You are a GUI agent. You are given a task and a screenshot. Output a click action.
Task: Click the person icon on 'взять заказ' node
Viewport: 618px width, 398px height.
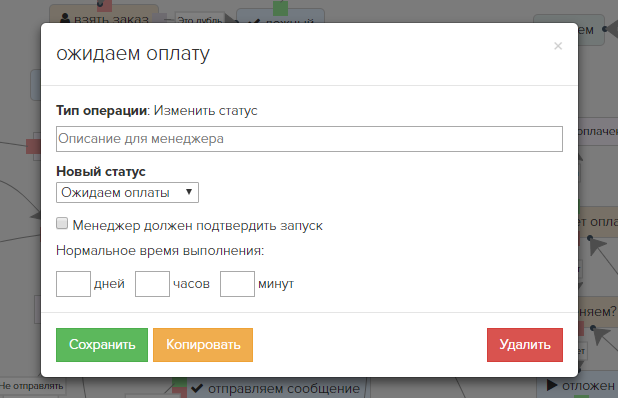[65, 18]
